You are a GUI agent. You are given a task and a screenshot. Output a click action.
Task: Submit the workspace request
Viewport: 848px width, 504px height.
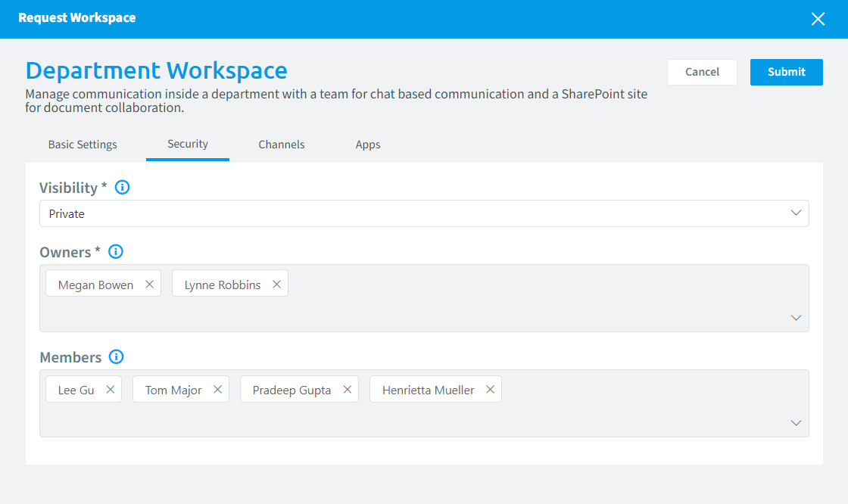[x=787, y=72]
